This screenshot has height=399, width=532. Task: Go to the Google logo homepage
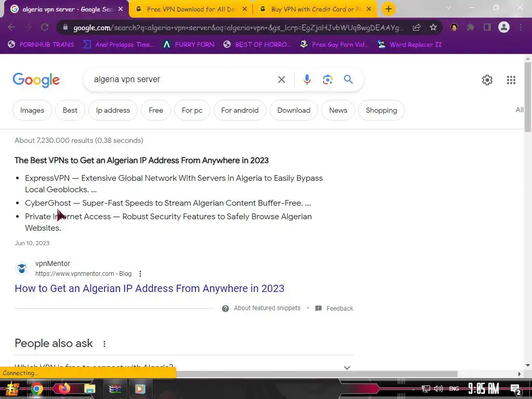coord(36,80)
